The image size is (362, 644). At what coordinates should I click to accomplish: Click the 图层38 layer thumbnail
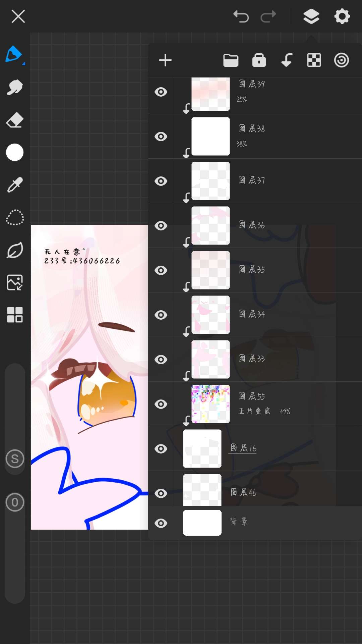click(x=210, y=136)
